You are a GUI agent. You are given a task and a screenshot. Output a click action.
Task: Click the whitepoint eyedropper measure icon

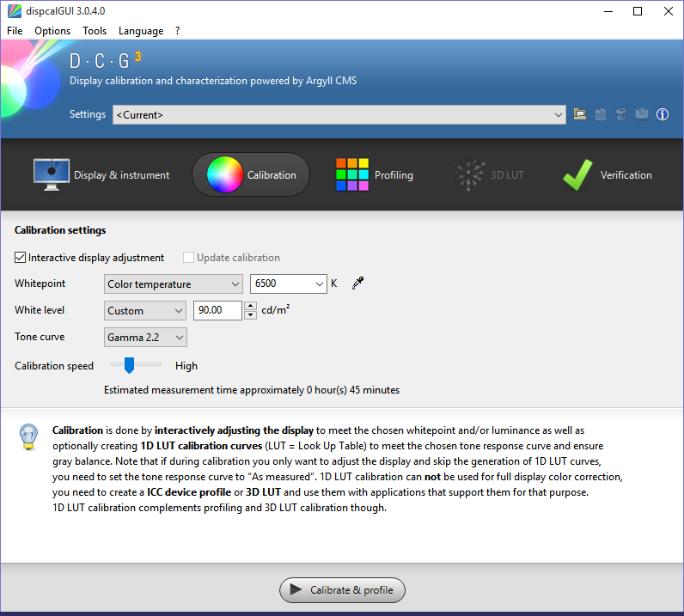coord(357,284)
